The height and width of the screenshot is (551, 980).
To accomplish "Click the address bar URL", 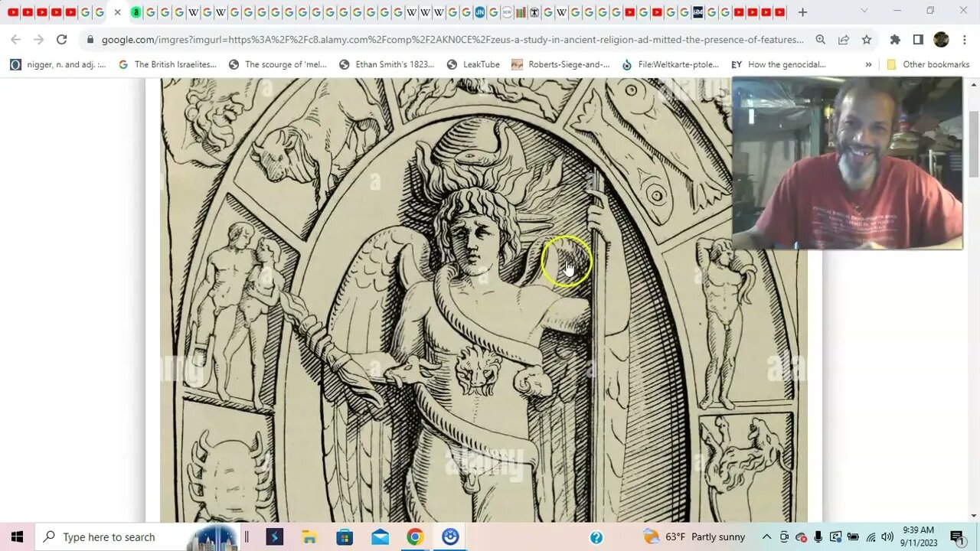I will 452,40.
